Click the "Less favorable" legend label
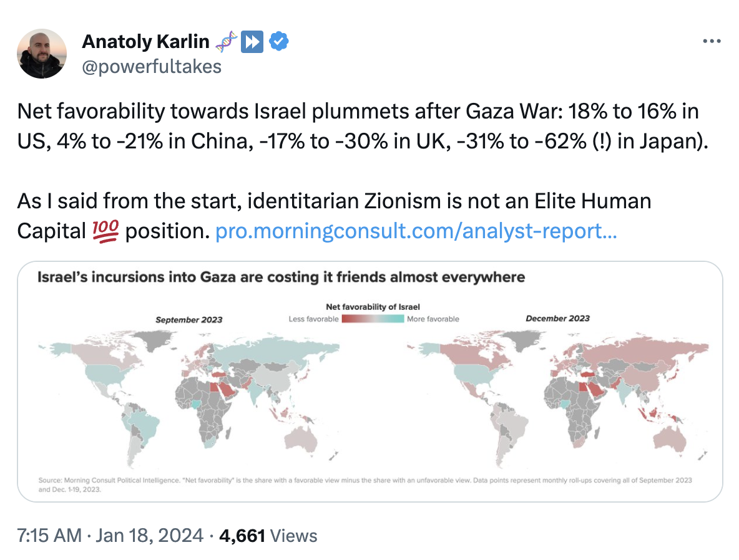The image size is (739, 560). pyautogui.click(x=313, y=319)
